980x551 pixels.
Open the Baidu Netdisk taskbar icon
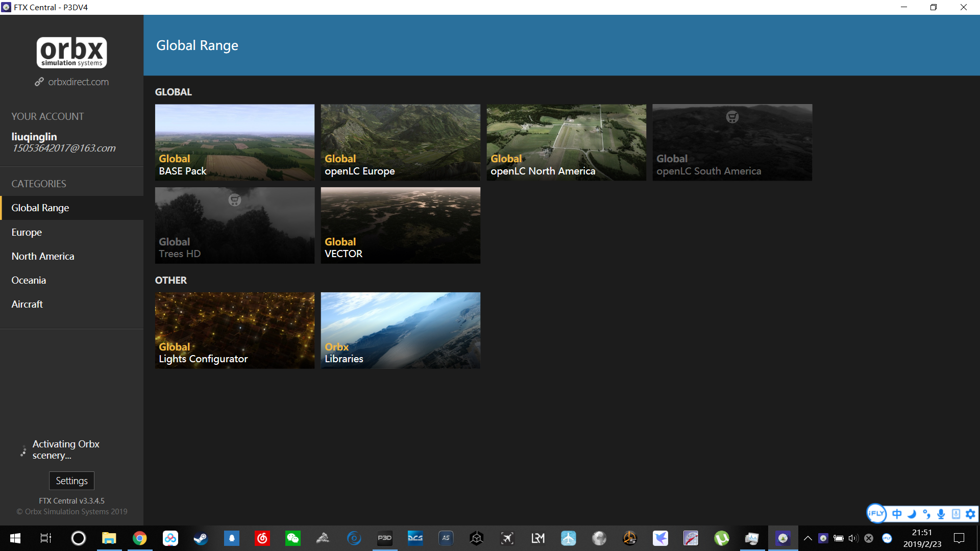coord(170,538)
